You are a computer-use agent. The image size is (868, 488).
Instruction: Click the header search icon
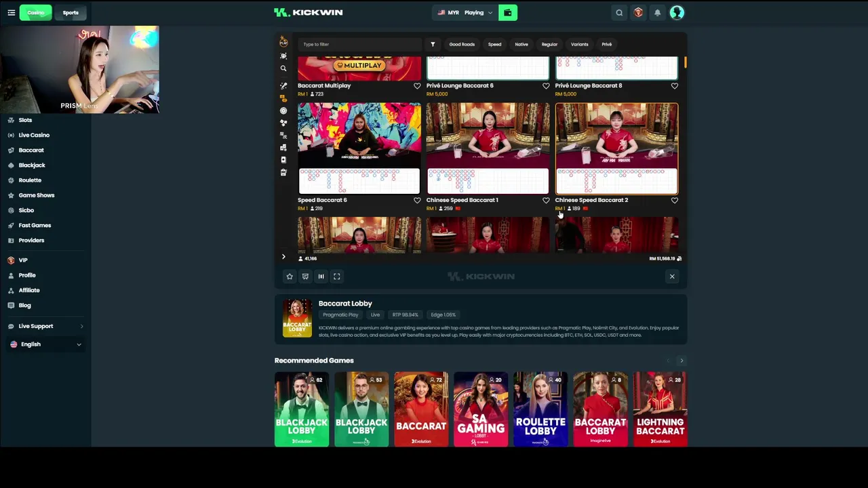pyautogui.click(x=619, y=12)
